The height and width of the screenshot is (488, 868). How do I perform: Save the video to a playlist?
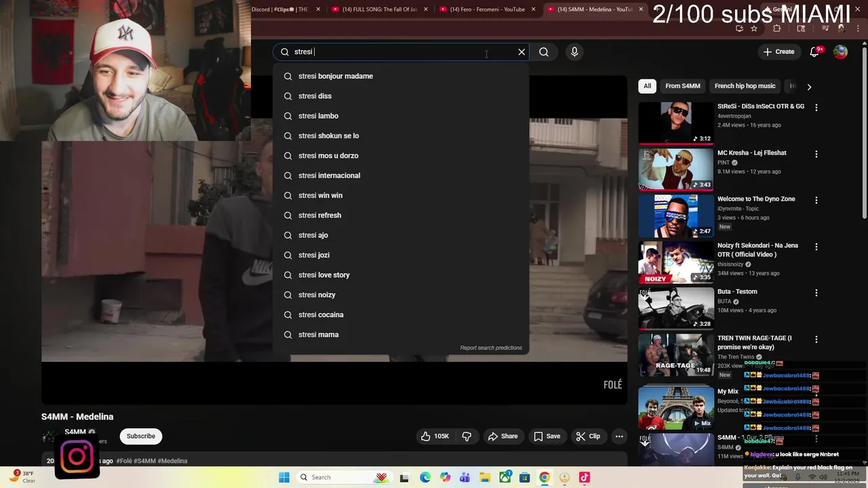(x=547, y=436)
